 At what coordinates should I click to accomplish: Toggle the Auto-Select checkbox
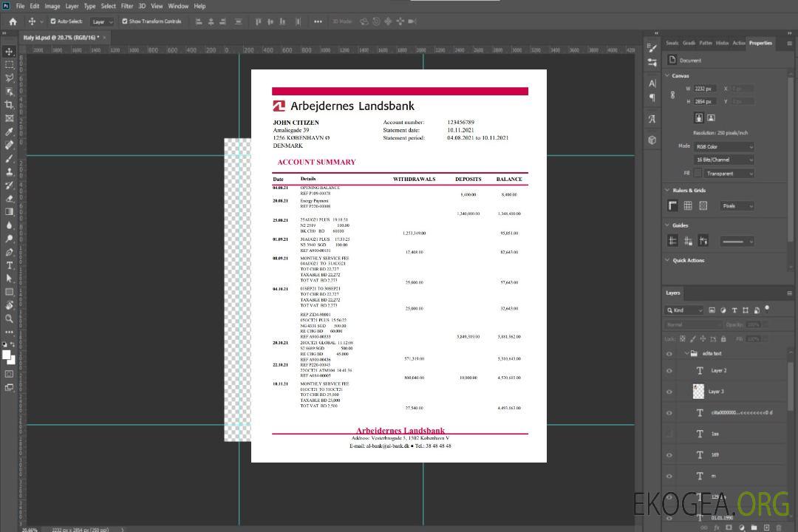tap(53, 21)
